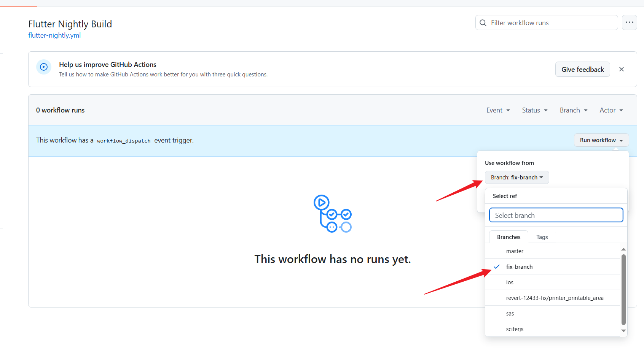The width and height of the screenshot is (644, 363).
Task: Expand the Branch: fix-branch selector
Action: (x=517, y=178)
